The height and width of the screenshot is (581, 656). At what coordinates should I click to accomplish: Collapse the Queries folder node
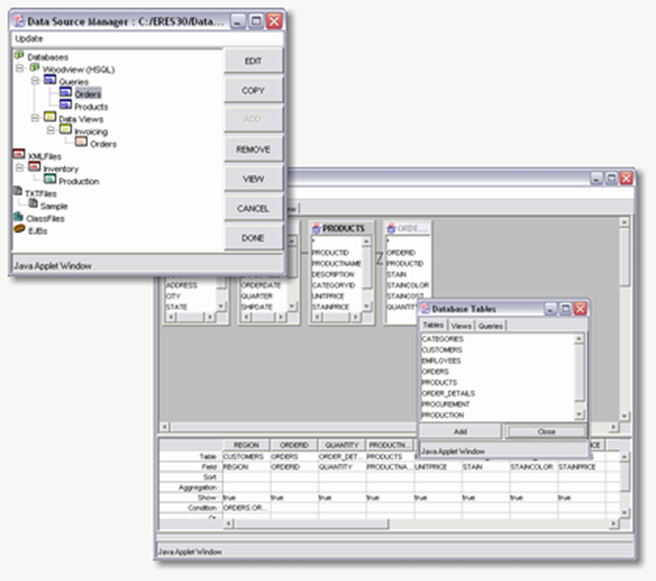35,81
